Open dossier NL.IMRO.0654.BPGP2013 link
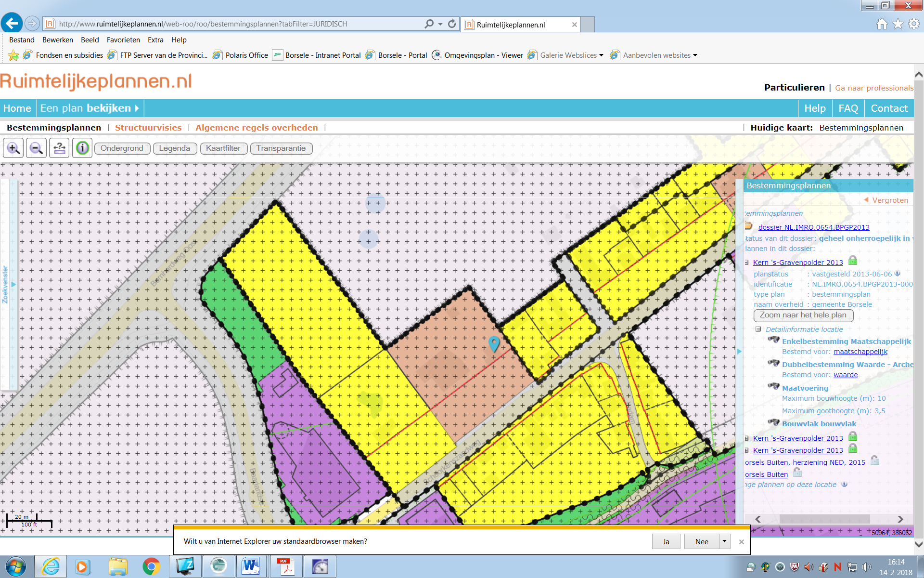Image resolution: width=924 pixels, height=578 pixels. click(813, 227)
